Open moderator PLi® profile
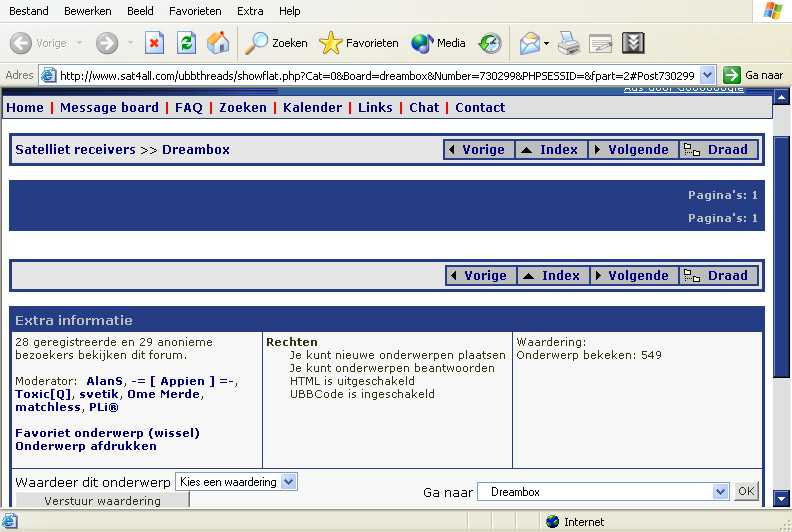 click(104, 407)
